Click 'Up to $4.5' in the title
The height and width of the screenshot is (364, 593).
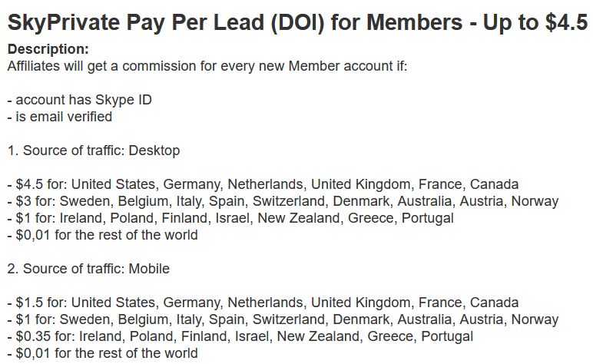(x=535, y=22)
